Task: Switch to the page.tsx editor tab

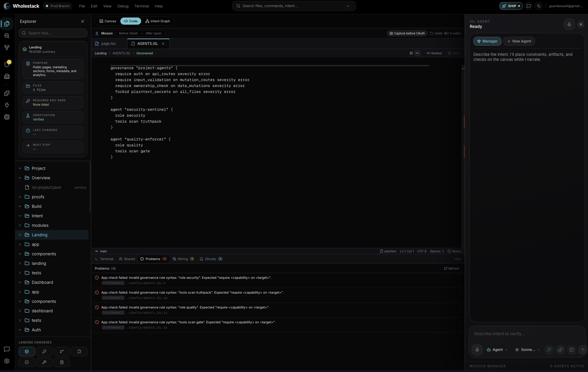Action: point(108,44)
